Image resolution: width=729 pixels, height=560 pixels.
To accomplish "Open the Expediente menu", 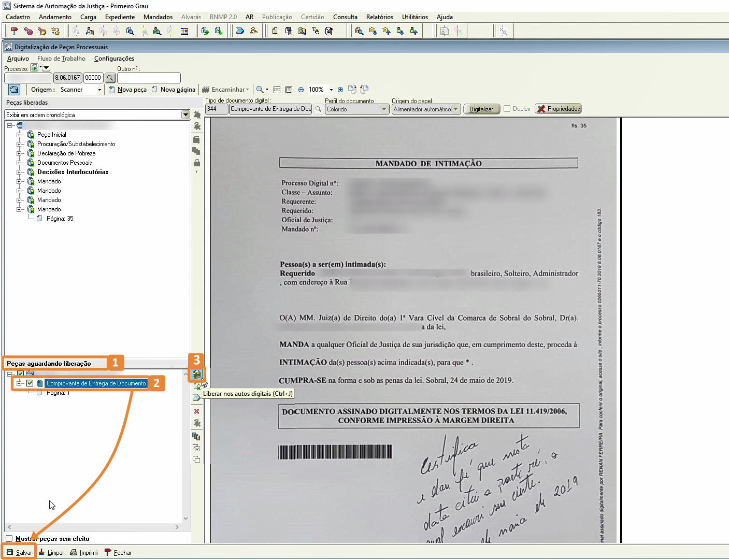I will click(120, 17).
